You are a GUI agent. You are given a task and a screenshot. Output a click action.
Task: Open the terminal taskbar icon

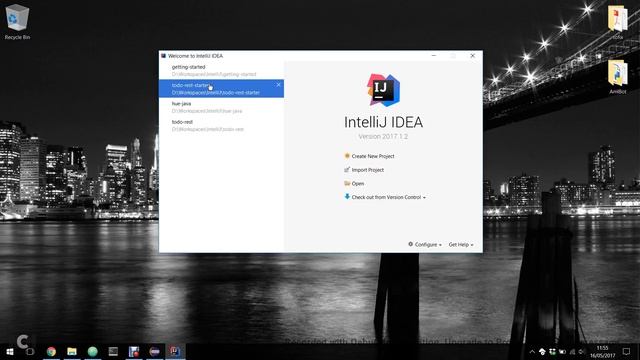(113, 351)
